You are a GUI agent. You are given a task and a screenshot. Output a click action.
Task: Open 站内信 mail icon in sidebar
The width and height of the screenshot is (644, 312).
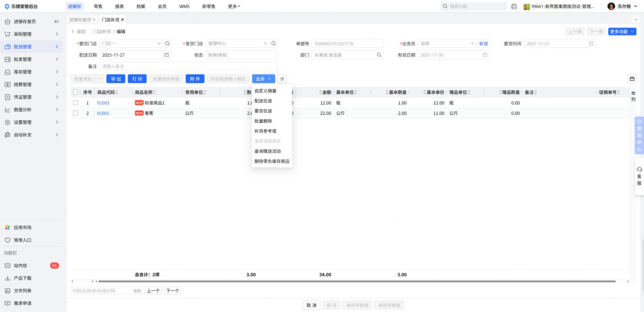pyautogui.click(x=8, y=265)
